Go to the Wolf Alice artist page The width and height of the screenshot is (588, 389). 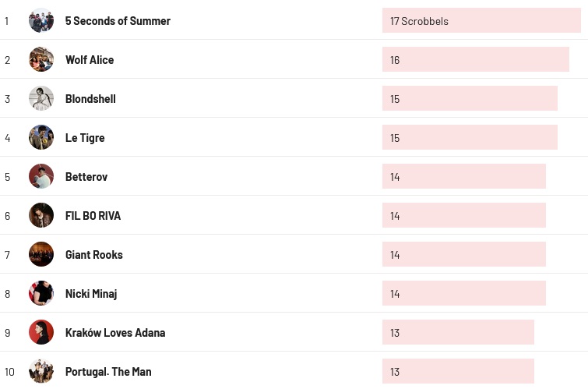coord(90,60)
